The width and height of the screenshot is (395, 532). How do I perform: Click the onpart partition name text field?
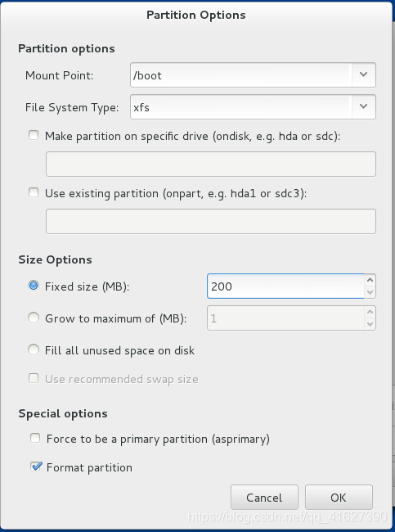(x=211, y=222)
